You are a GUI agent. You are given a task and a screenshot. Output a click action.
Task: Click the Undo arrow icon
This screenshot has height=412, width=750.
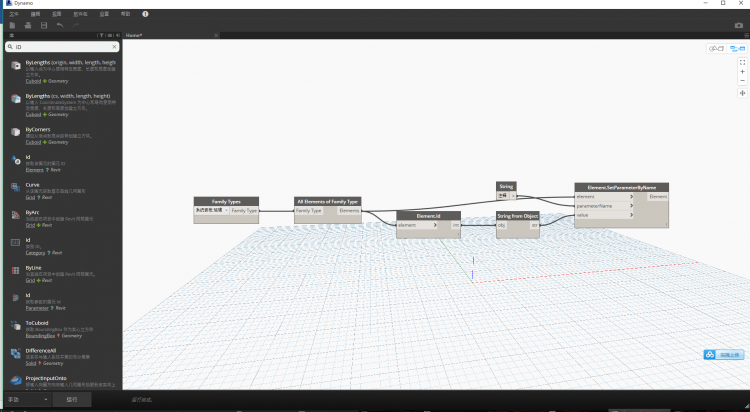click(60, 25)
